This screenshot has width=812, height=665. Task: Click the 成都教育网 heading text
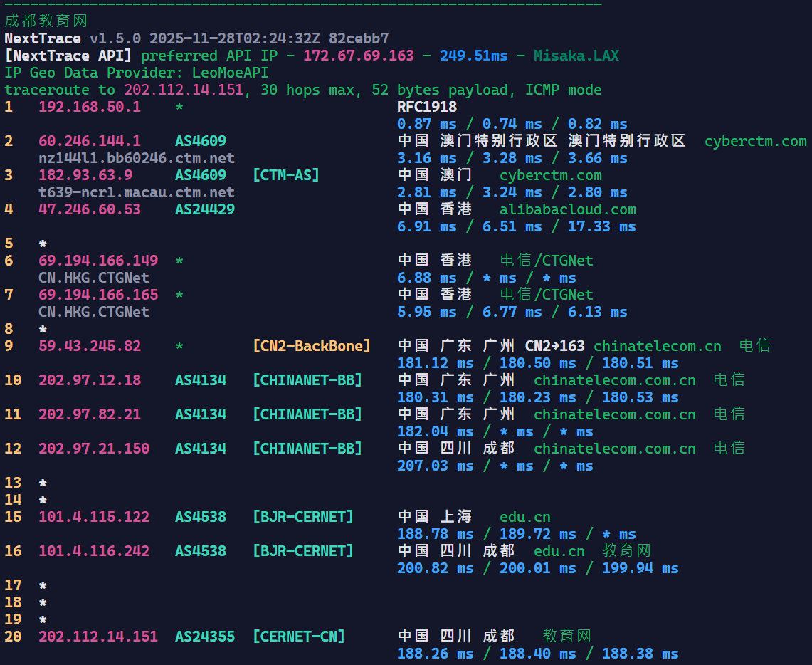46,21
